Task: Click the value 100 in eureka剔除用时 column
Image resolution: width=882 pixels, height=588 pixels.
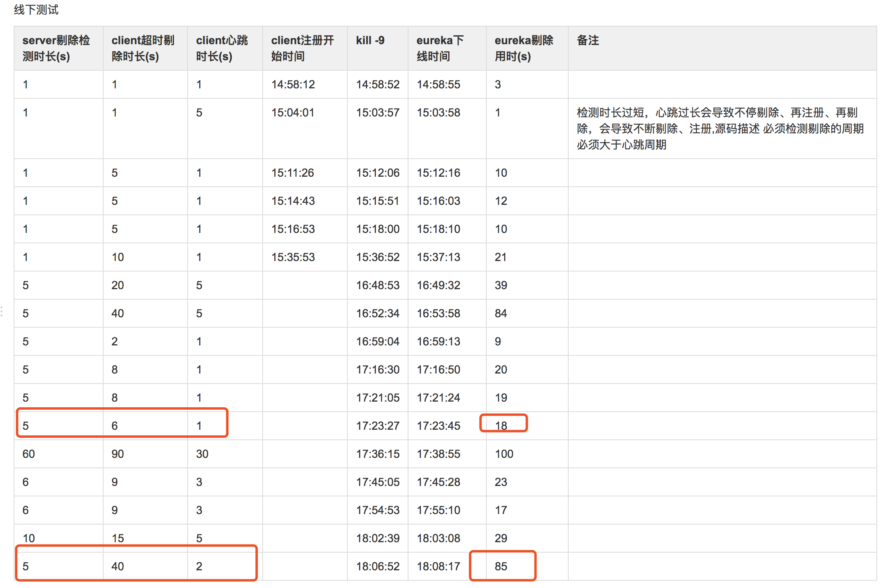Action: point(504,454)
